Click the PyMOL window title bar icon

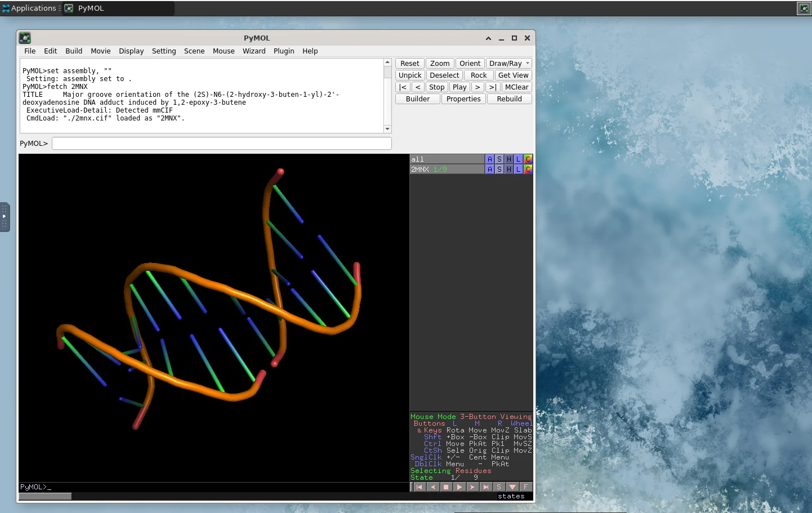25,38
